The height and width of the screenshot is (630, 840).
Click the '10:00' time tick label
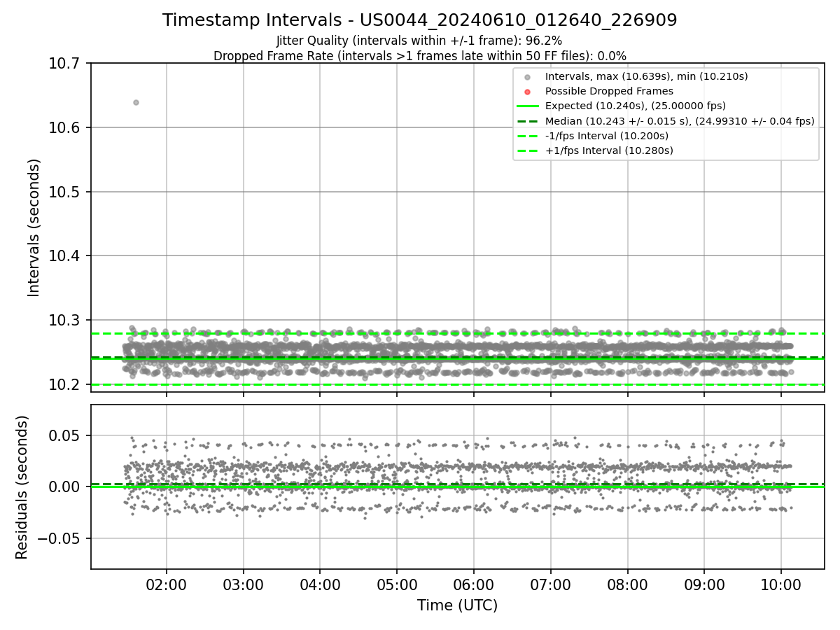click(781, 584)
